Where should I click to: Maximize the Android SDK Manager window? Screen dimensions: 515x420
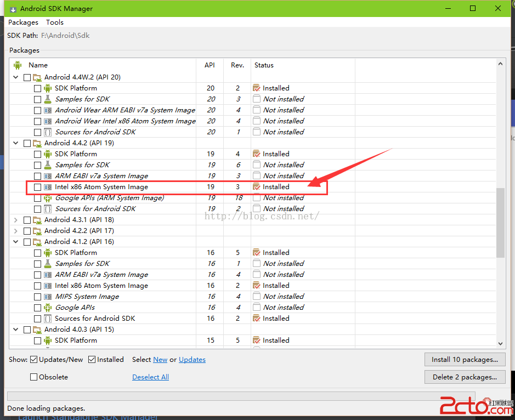(473, 9)
